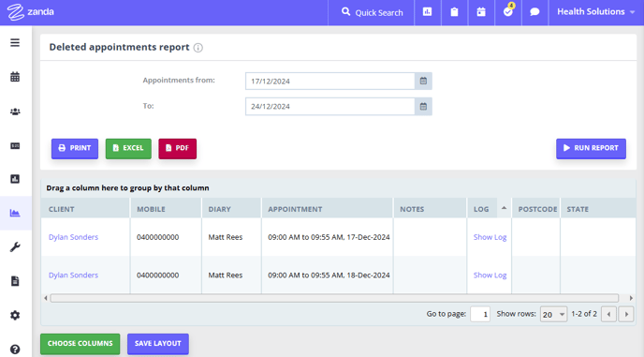
Task: Open the billing card icon in sidebar
Action: pos(15,145)
